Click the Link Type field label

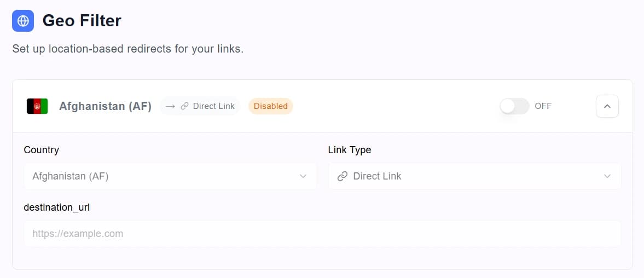pos(350,150)
